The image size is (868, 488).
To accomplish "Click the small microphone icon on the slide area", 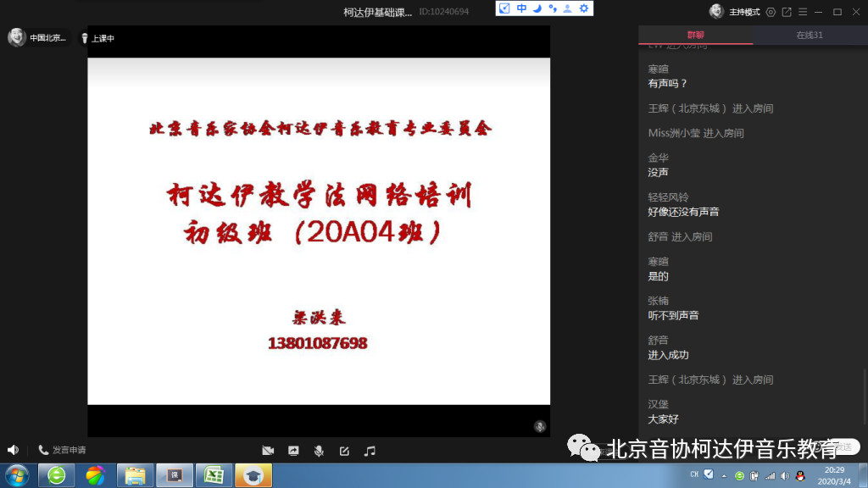I will point(540,426).
